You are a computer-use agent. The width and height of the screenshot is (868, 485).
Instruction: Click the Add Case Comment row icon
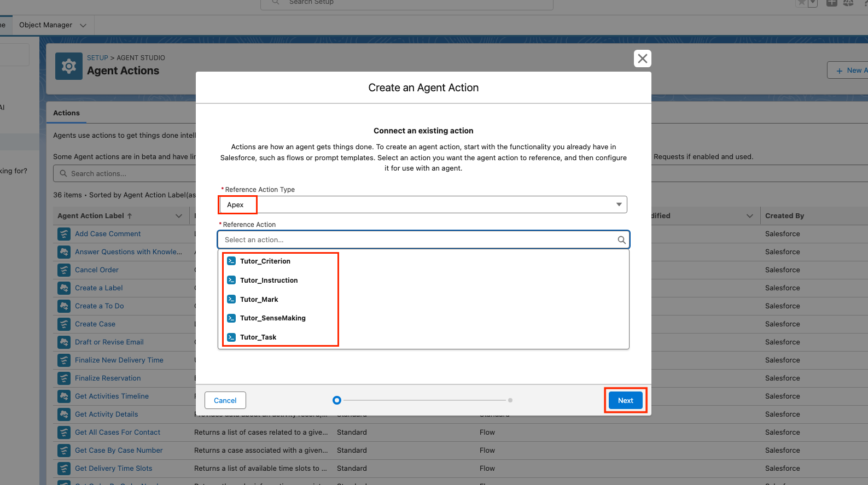click(64, 234)
